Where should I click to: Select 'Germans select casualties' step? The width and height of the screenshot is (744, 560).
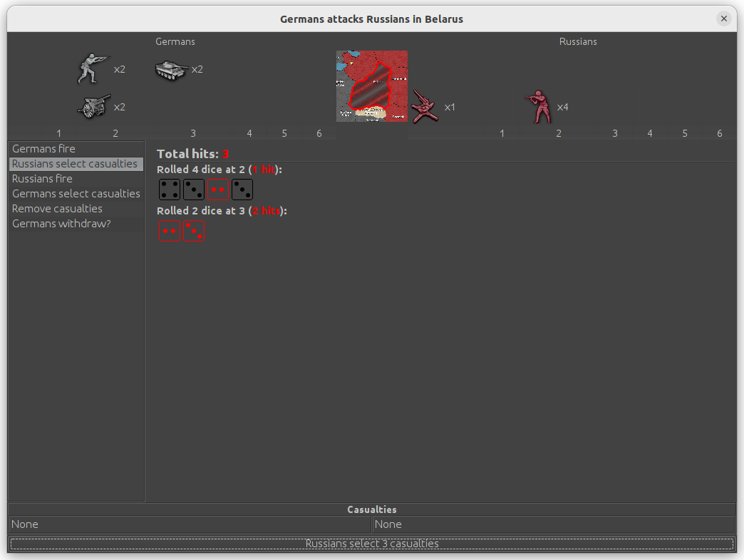tap(76, 194)
